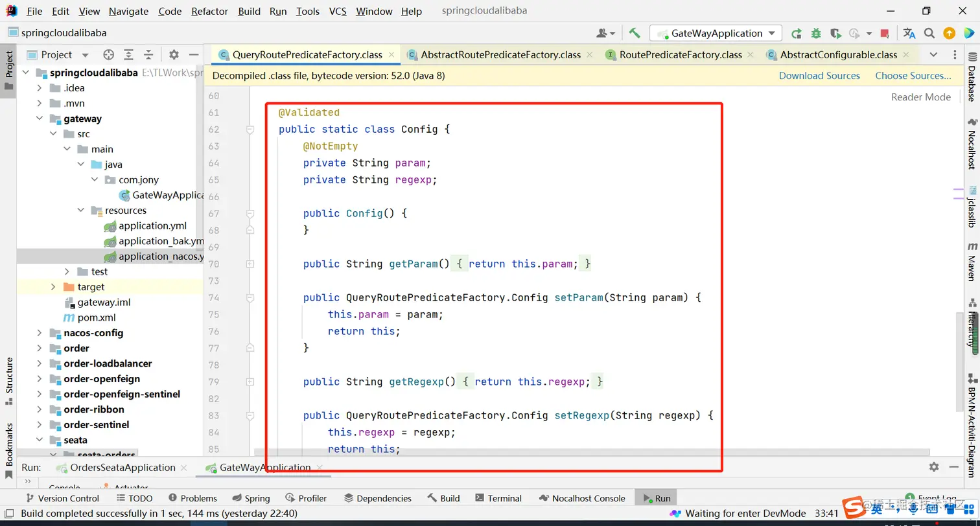Open the jclasslib side panel
Viewport: 980px width, 526px height.
tap(972, 207)
